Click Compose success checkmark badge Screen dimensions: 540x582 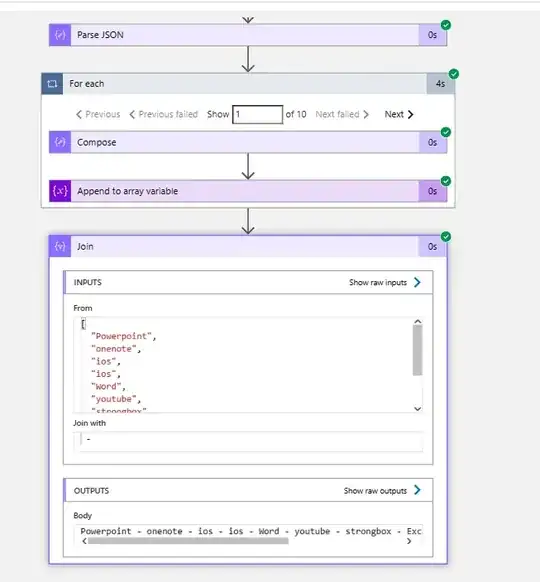446,132
